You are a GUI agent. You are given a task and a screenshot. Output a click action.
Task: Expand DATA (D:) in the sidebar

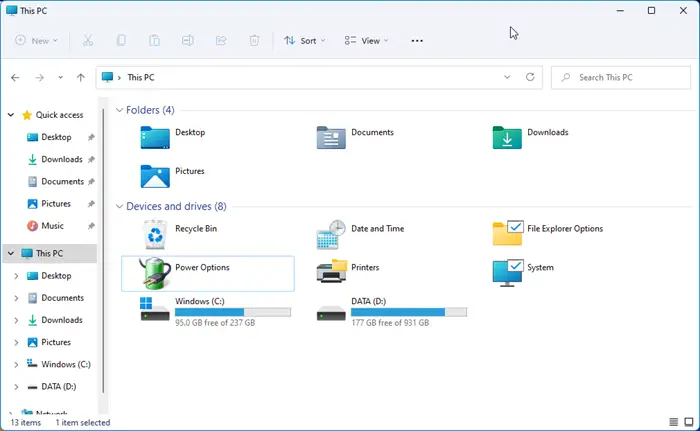(x=16, y=387)
